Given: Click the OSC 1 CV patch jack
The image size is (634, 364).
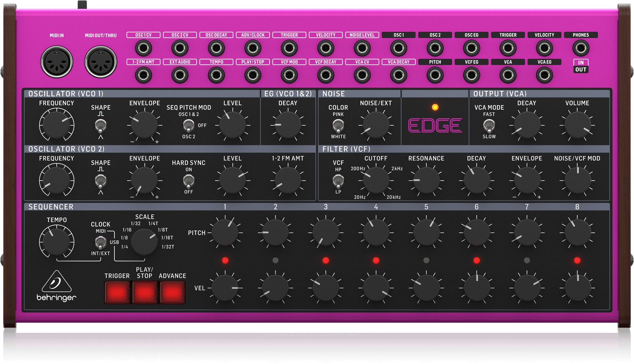Looking at the screenshot, I should 144,48.
